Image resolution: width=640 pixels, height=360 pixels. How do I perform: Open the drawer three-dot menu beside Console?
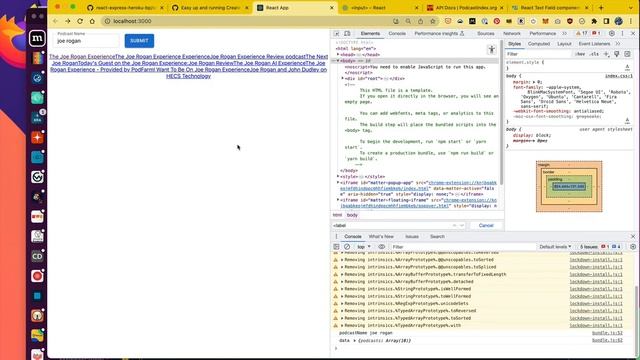(x=336, y=237)
